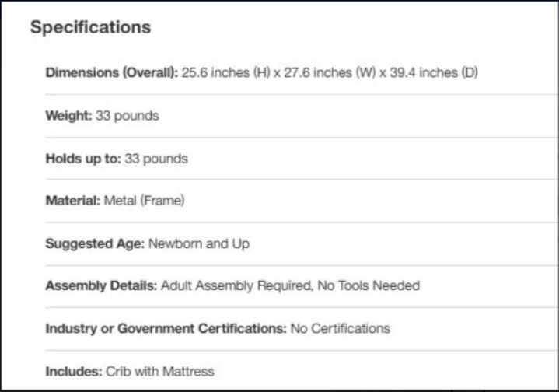Image resolution: width=559 pixels, height=392 pixels.
Task: Click the 39.4 inches (D) depth value
Action: [434, 73]
